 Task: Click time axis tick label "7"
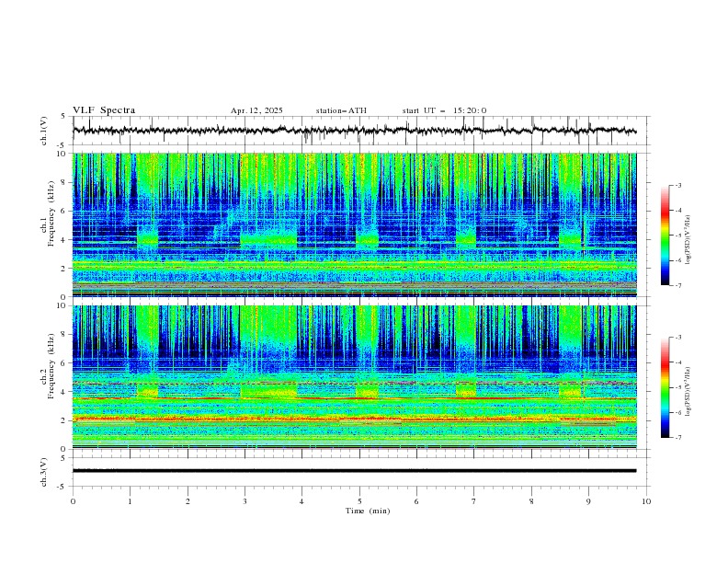[474, 501]
